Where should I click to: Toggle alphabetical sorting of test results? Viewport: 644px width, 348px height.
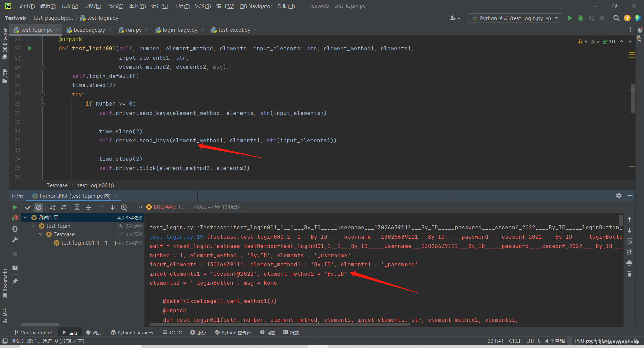52,207
